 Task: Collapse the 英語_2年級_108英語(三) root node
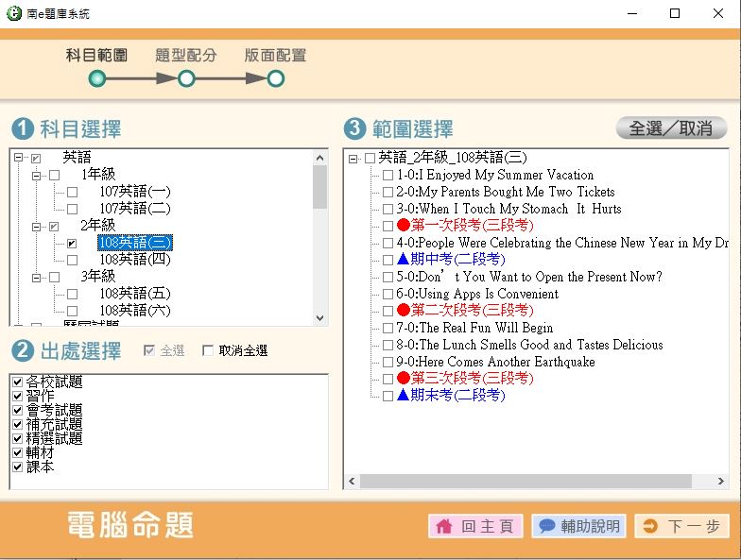pos(353,158)
